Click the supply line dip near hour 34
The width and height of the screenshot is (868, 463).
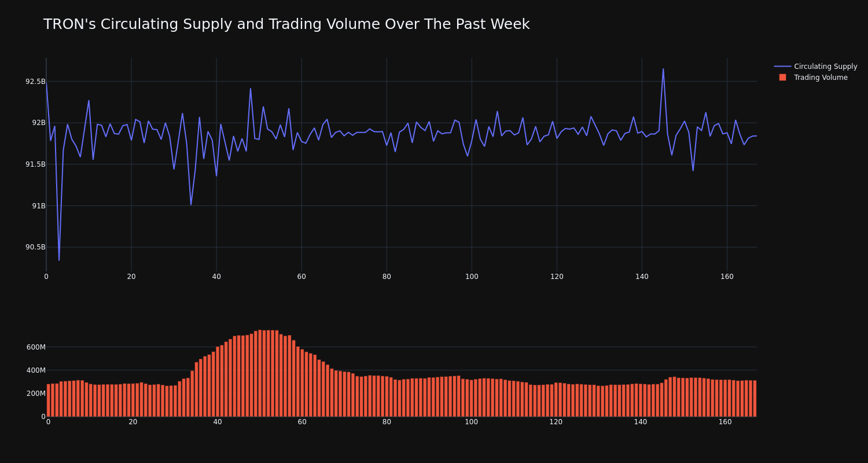(191, 204)
